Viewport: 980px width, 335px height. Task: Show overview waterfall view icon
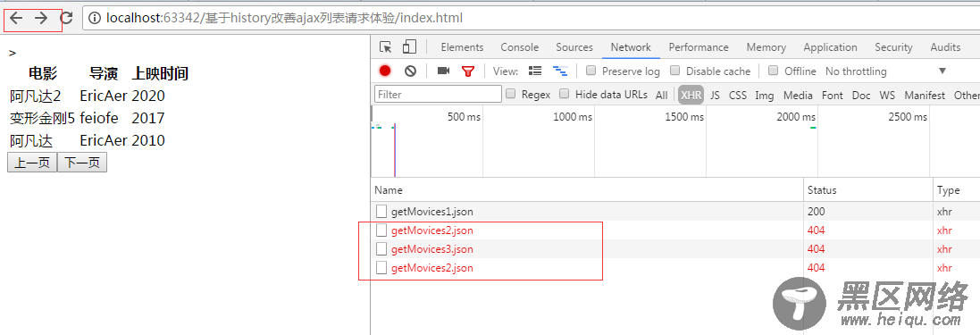click(560, 71)
